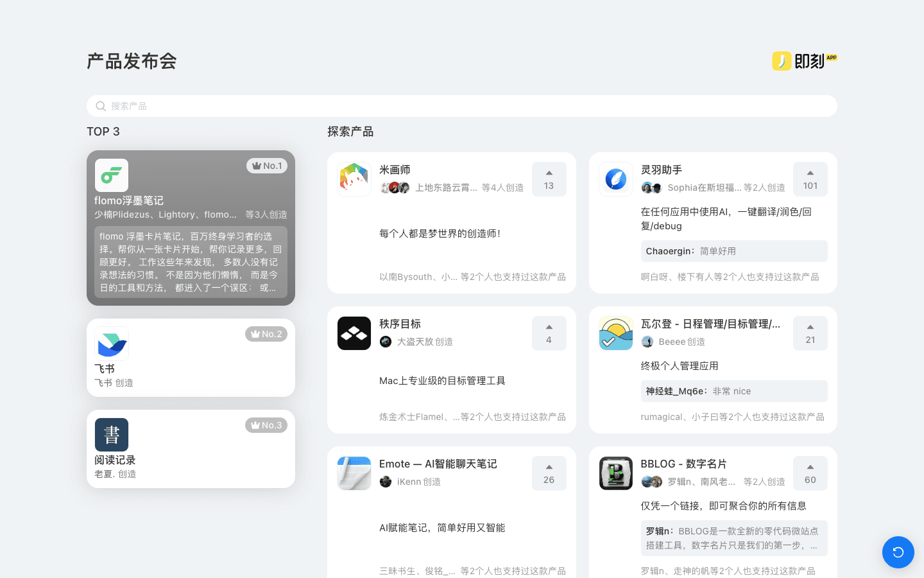Click 罗辑n、走神的帆 supporters line

[728, 571]
